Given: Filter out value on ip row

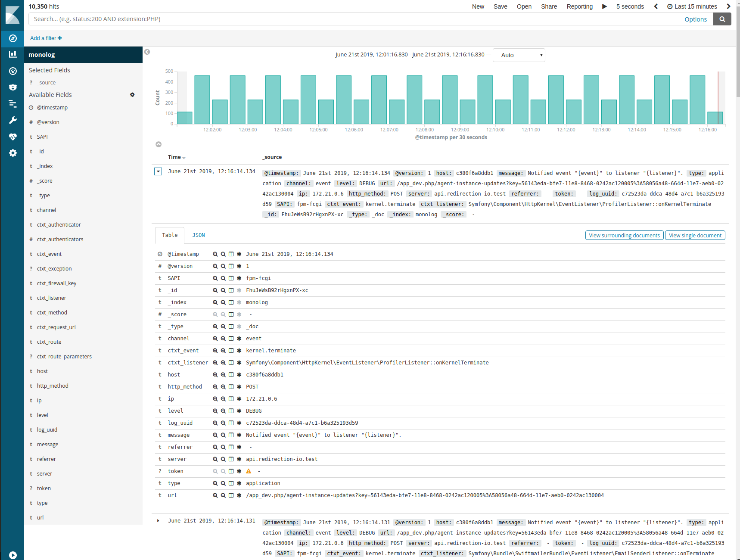Looking at the screenshot, I should (x=223, y=399).
